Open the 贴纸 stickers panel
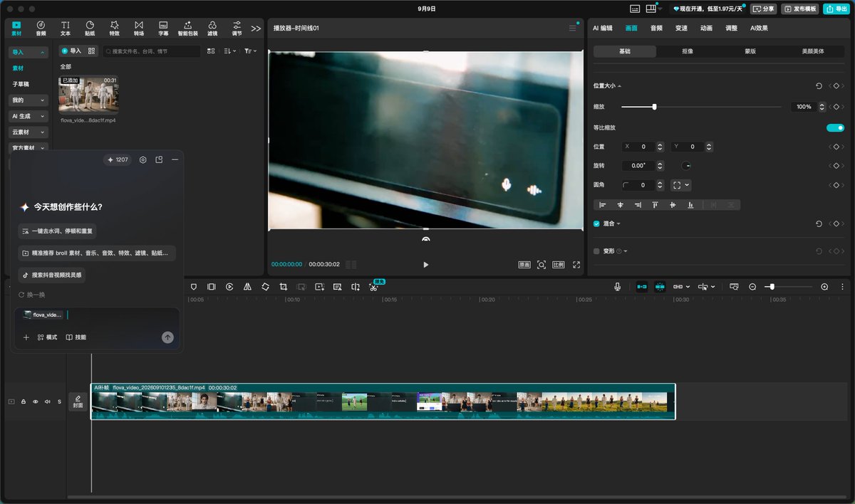The height and width of the screenshot is (504, 855). (90, 28)
